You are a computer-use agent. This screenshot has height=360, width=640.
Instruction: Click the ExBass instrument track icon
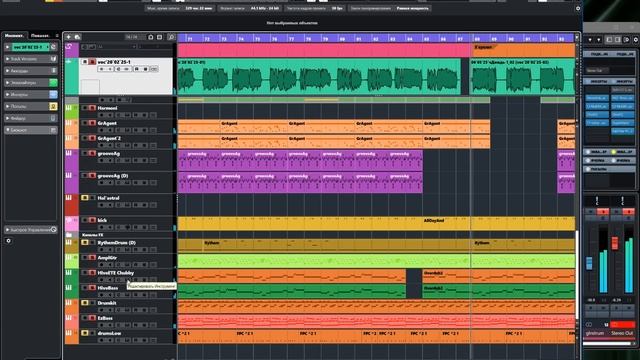[69, 318]
